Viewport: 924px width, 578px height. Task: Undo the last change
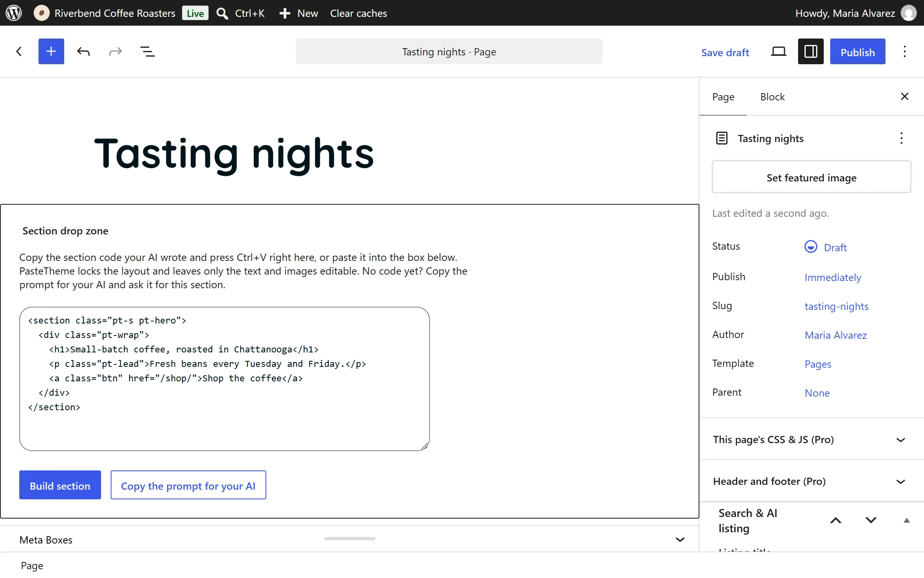click(83, 51)
